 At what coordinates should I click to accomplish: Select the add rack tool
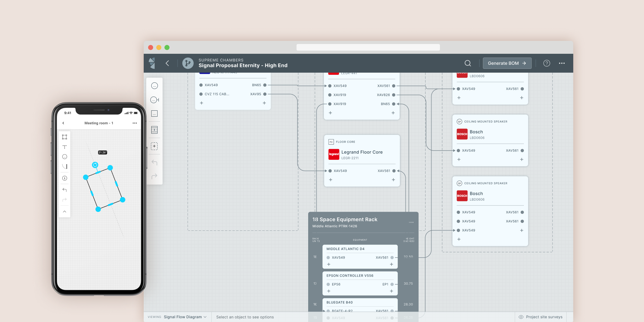coord(154,130)
